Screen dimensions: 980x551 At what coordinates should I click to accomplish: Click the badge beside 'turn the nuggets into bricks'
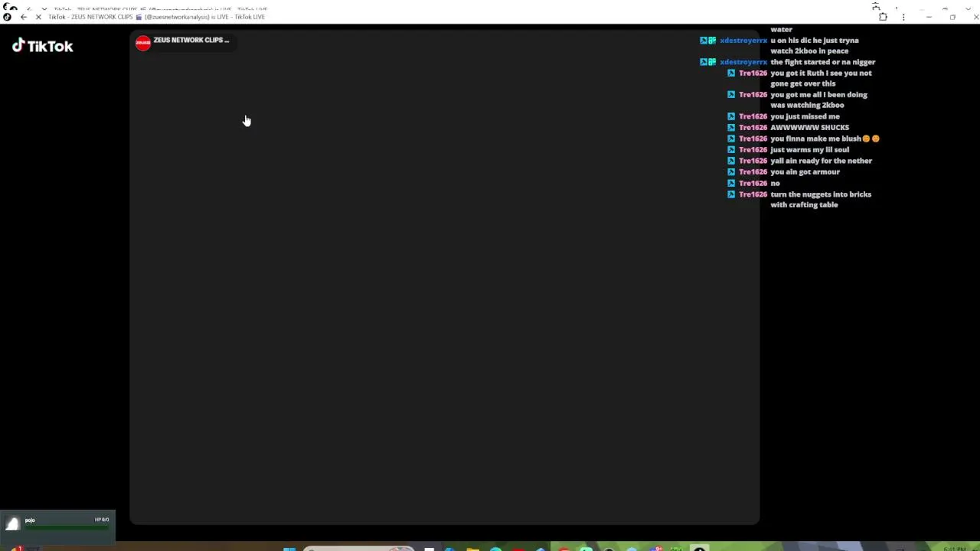731,194
